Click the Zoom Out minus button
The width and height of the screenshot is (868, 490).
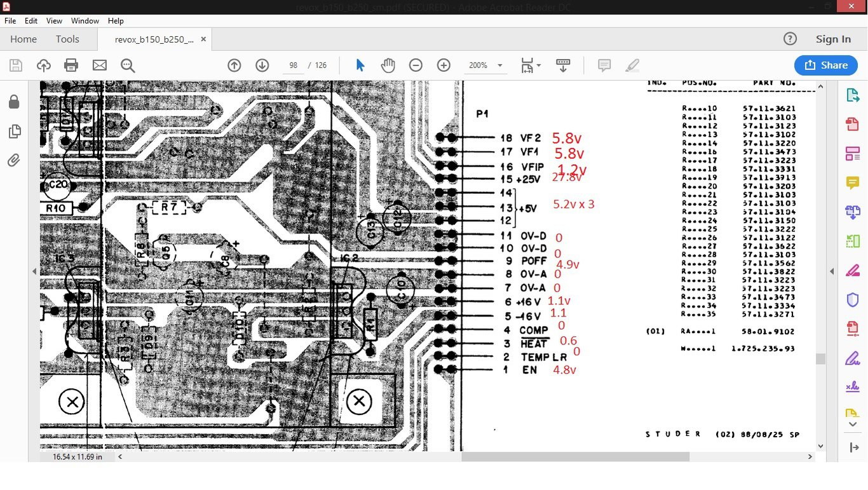coord(416,65)
